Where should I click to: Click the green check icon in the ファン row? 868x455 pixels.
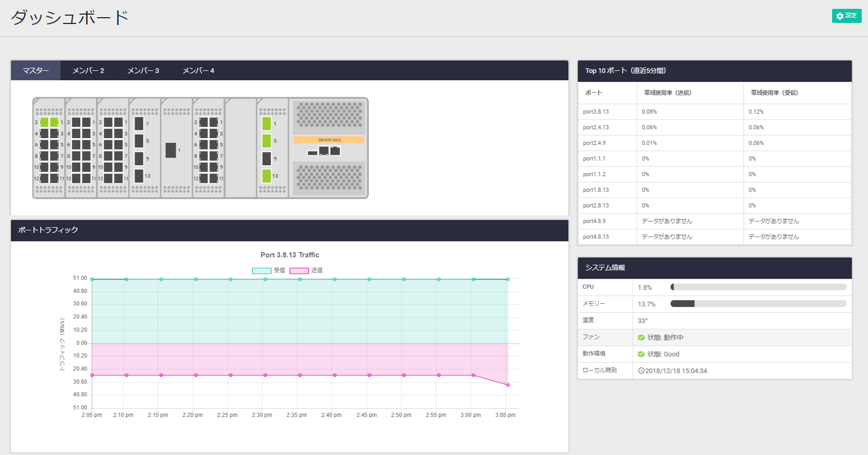click(x=641, y=337)
